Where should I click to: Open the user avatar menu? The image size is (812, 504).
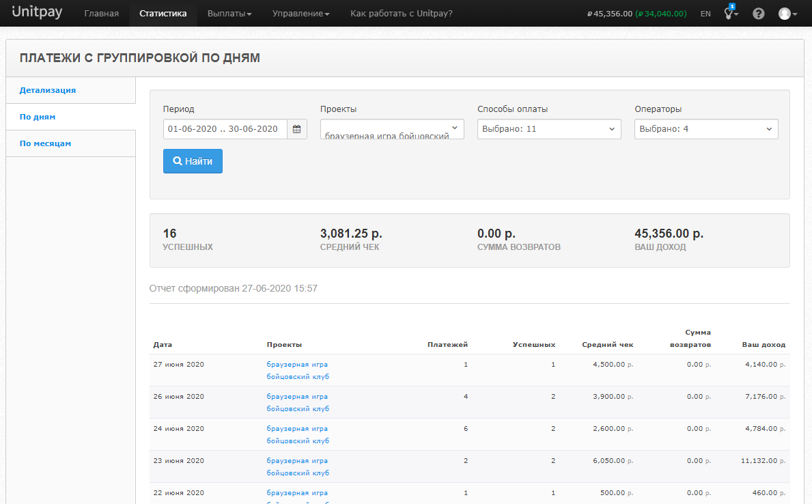(787, 14)
